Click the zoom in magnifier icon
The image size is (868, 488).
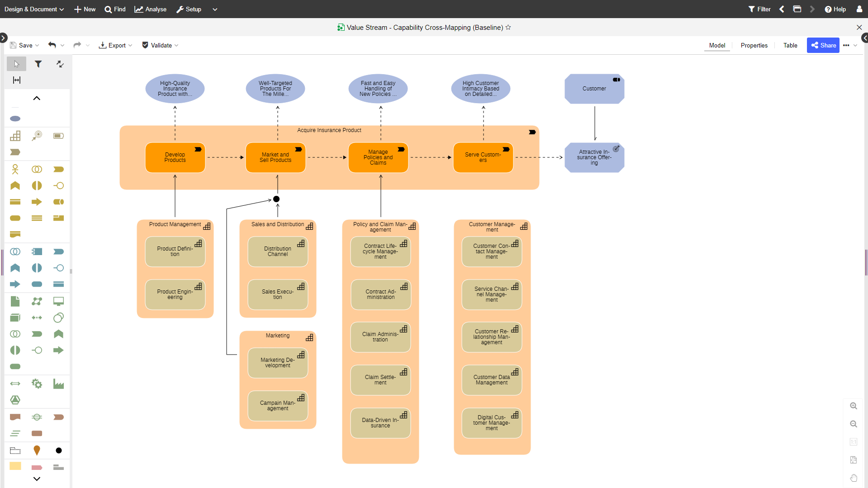point(853,406)
